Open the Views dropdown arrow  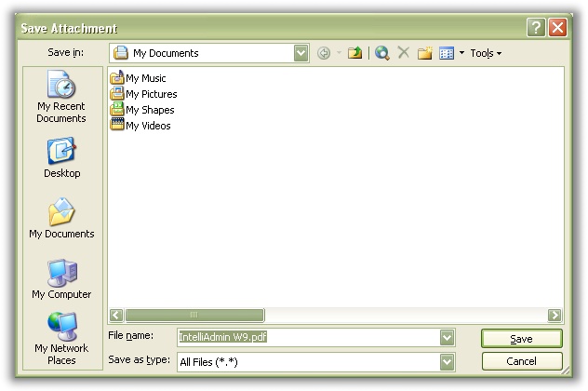click(462, 53)
